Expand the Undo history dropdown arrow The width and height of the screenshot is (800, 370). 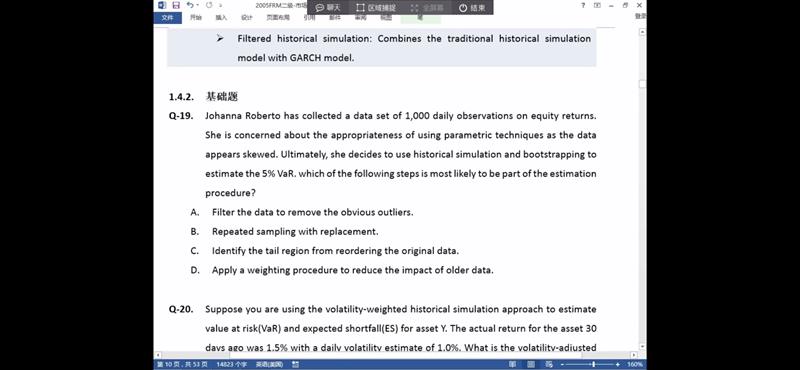pos(197,6)
